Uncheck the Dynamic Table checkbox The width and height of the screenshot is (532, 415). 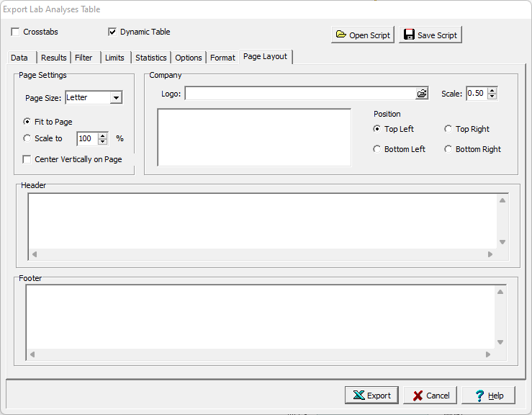coord(112,32)
